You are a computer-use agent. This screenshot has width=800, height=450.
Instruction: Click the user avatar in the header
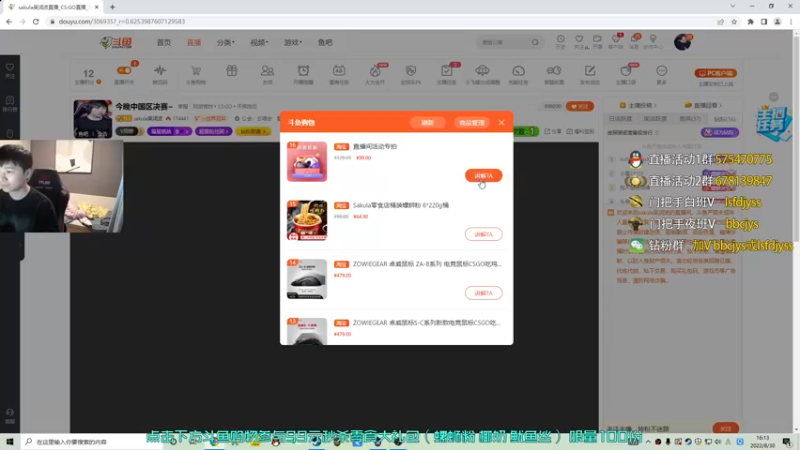682,42
